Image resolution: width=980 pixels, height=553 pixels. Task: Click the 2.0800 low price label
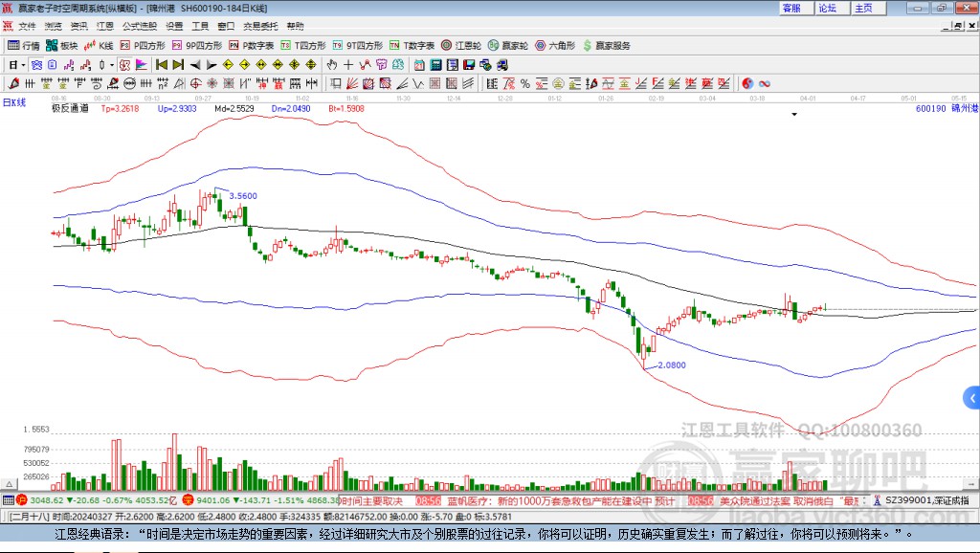click(x=672, y=365)
